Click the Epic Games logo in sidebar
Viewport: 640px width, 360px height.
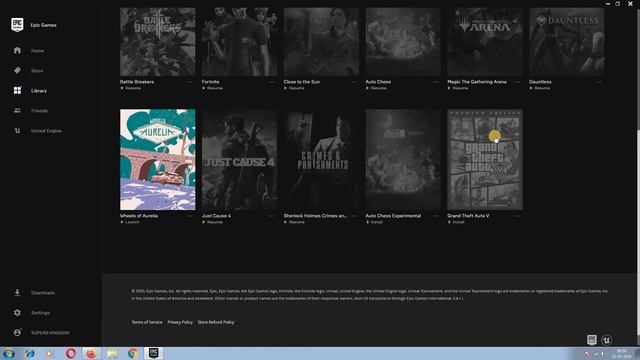[17, 25]
